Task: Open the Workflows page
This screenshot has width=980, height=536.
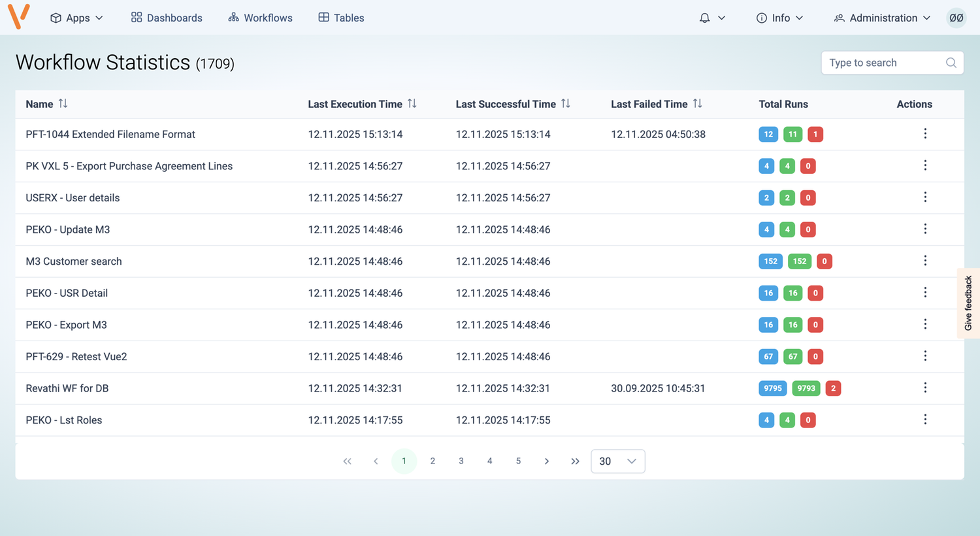Action: 260,18
